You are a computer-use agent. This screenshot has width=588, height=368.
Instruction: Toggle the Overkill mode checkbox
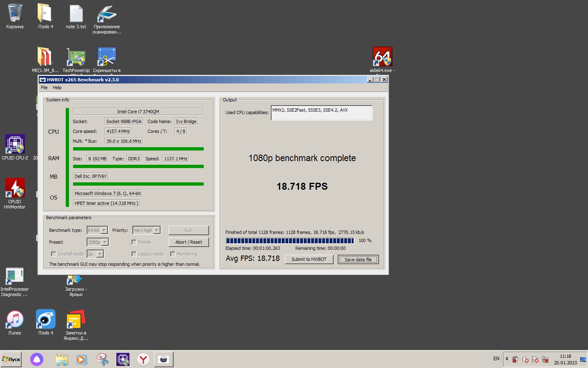(53, 254)
